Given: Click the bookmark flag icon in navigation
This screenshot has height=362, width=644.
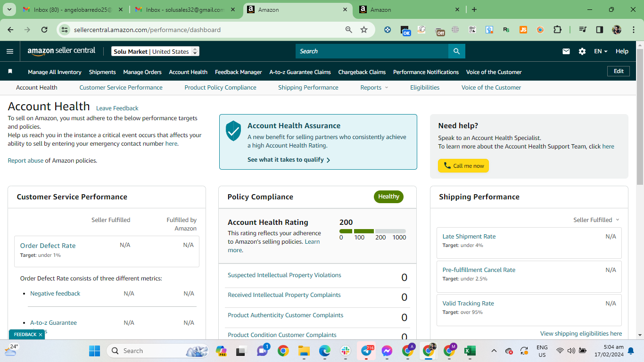Looking at the screenshot, I should (x=10, y=72).
